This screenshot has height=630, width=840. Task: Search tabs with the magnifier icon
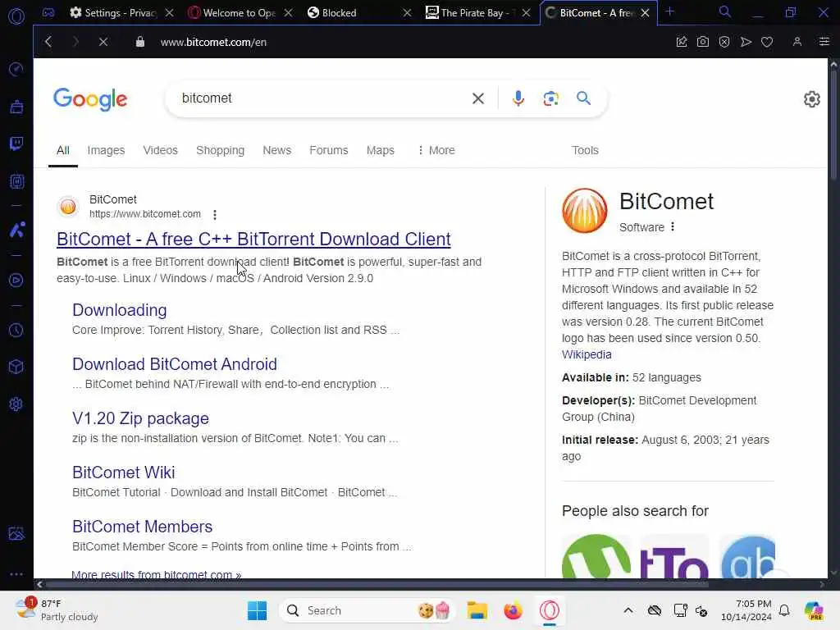pyautogui.click(x=725, y=11)
